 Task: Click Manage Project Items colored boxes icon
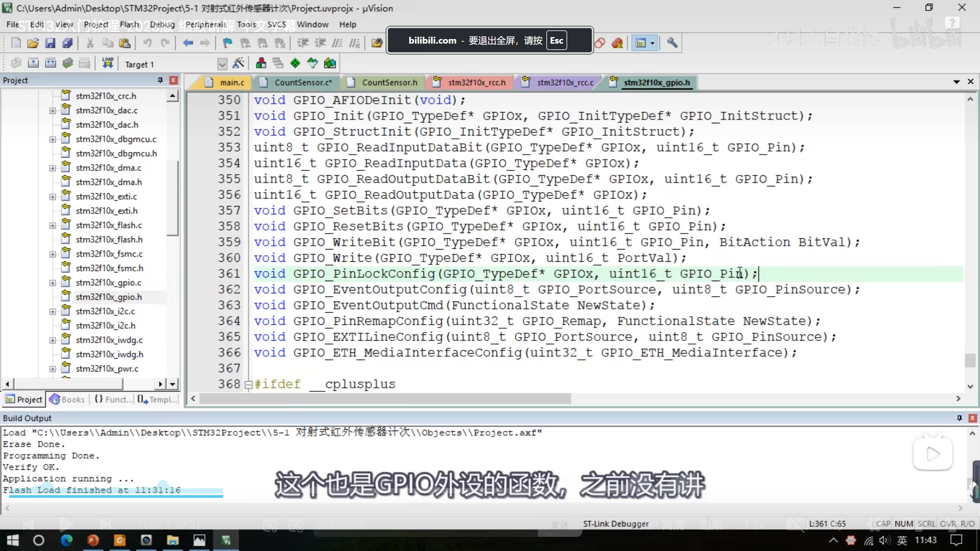pos(261,63)
